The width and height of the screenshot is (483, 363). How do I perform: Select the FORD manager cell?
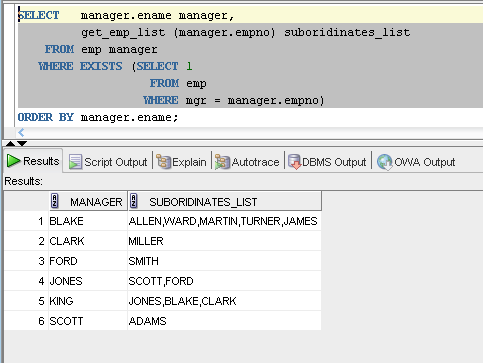tap(88, 261)
